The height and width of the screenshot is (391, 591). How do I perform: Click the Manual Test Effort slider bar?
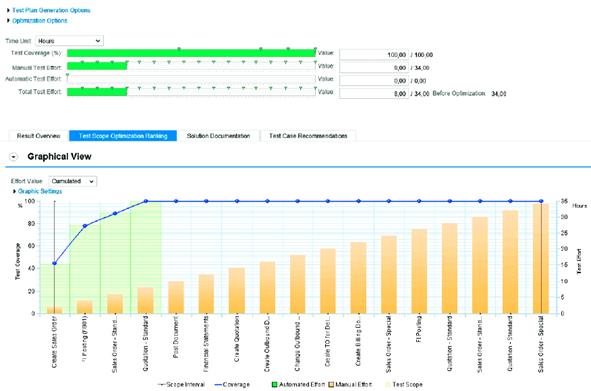click(x=191, y=66)
